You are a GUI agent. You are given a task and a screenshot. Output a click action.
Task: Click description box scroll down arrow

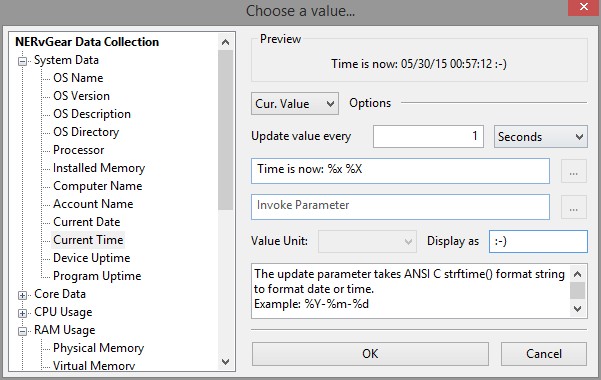578,309
